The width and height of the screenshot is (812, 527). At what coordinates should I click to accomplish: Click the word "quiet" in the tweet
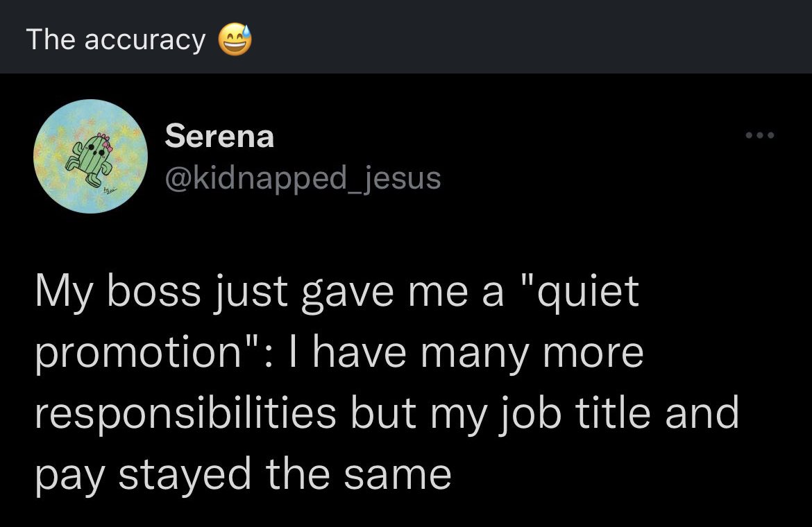click(587, 293)
